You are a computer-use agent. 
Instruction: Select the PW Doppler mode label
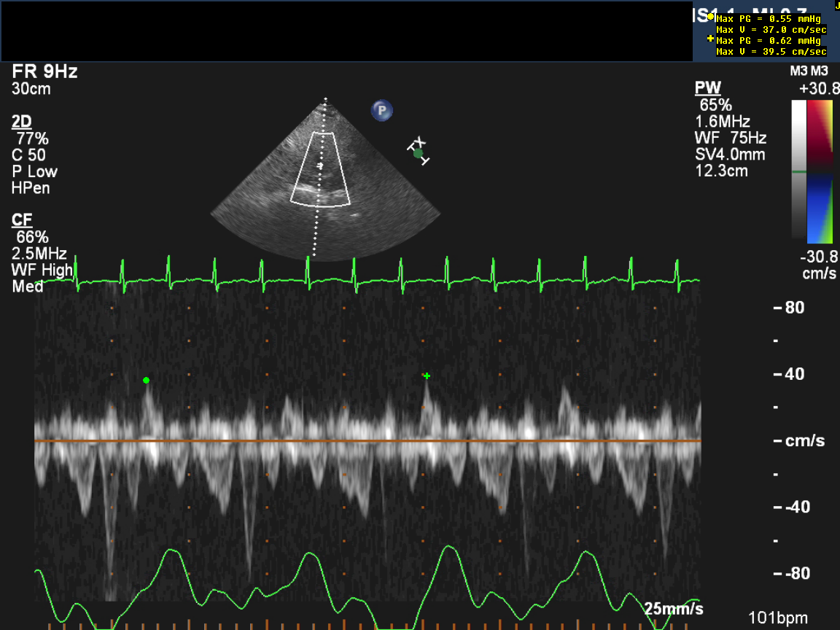click(707, 88)
